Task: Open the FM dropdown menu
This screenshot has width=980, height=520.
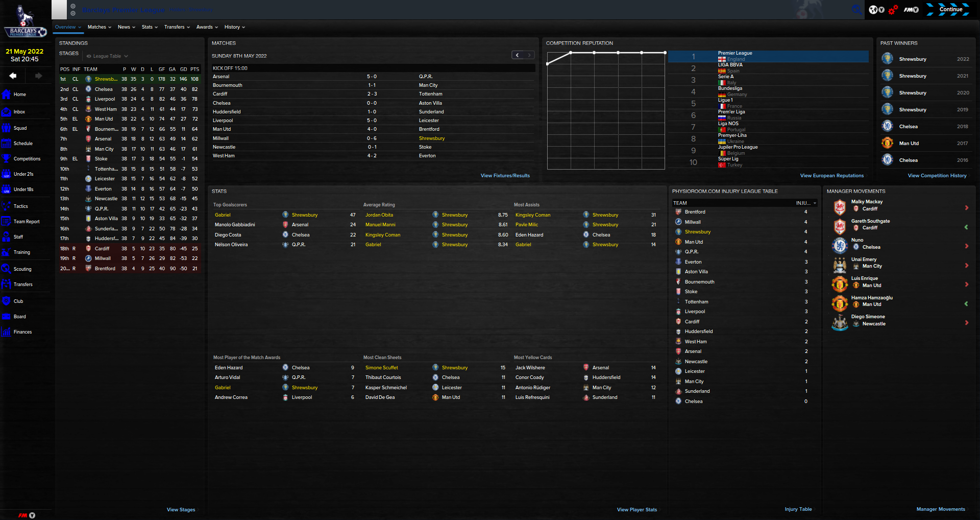Action: (x=911, y=10)
